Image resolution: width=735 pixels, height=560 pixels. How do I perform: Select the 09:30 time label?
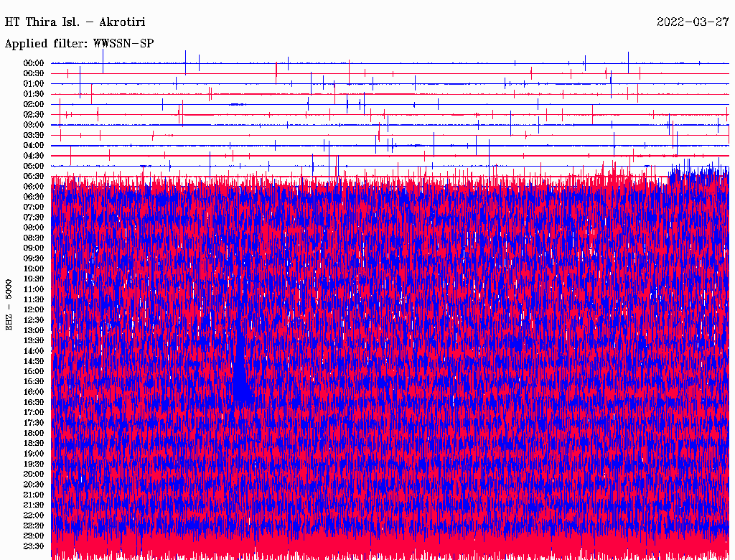(x=34, y=259)
